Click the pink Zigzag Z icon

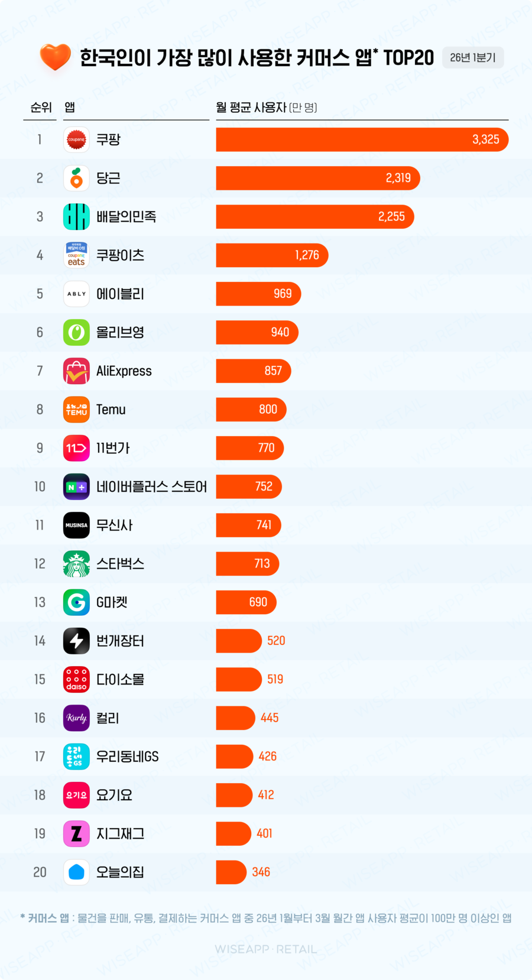pos(76,833)
